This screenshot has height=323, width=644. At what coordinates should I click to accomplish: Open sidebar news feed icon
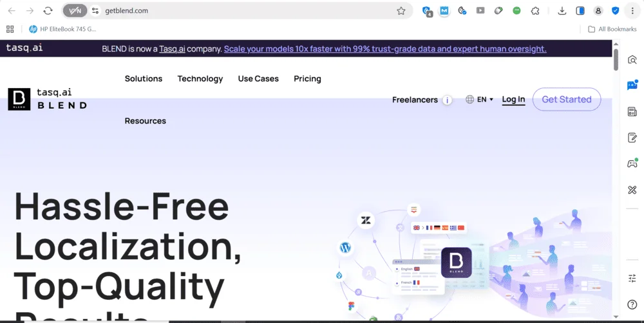pyautogui.click(x=632, y=111)
